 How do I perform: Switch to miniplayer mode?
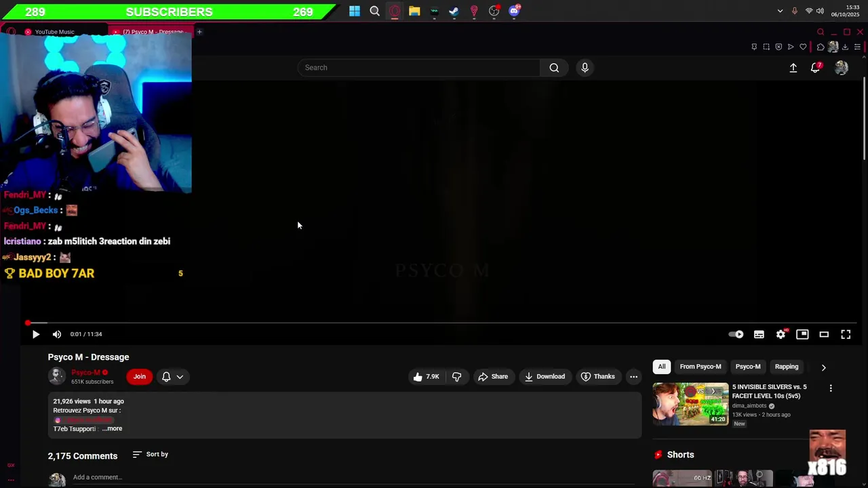click(802, 334)
